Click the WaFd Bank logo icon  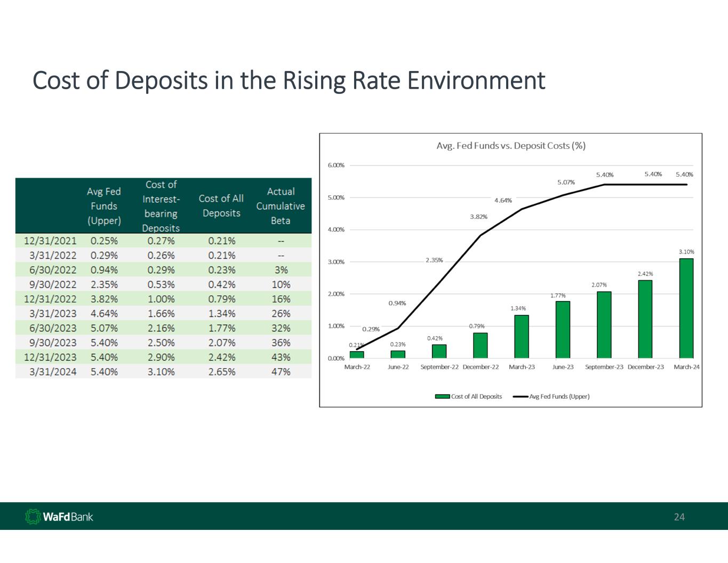click(34, 517)
